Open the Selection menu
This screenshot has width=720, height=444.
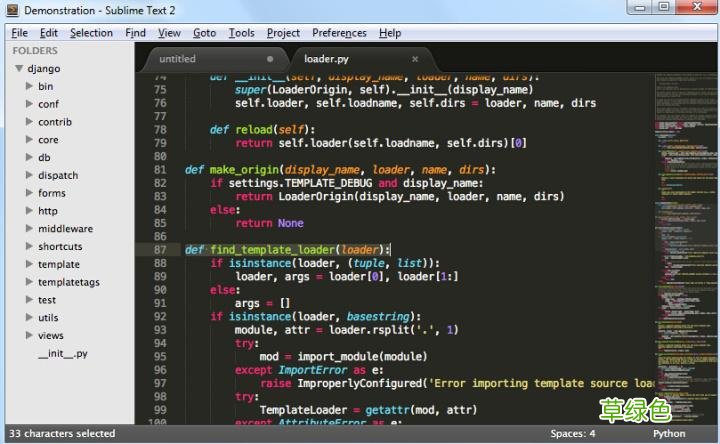tap(91, 33)
